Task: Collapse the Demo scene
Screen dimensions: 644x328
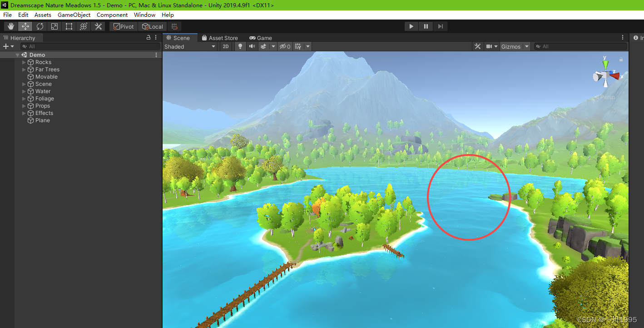Action: click(x=17, y=55)
